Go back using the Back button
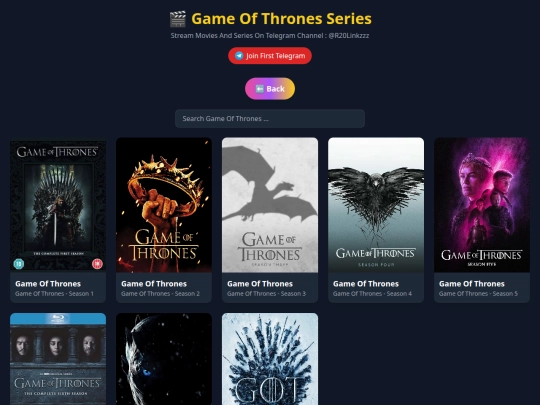Viewport: 540px width, 405px height. [x=270, y=89]
